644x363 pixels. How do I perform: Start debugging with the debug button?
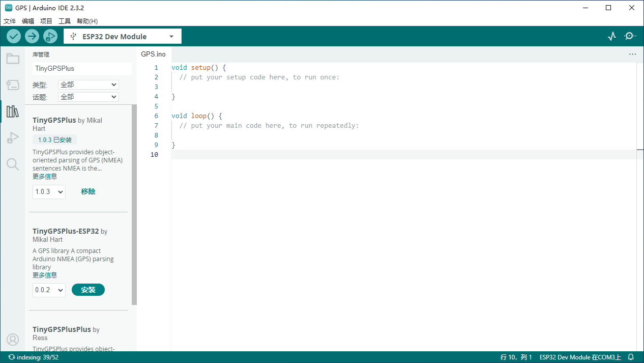pyautogui.click(x=50, y=36)
